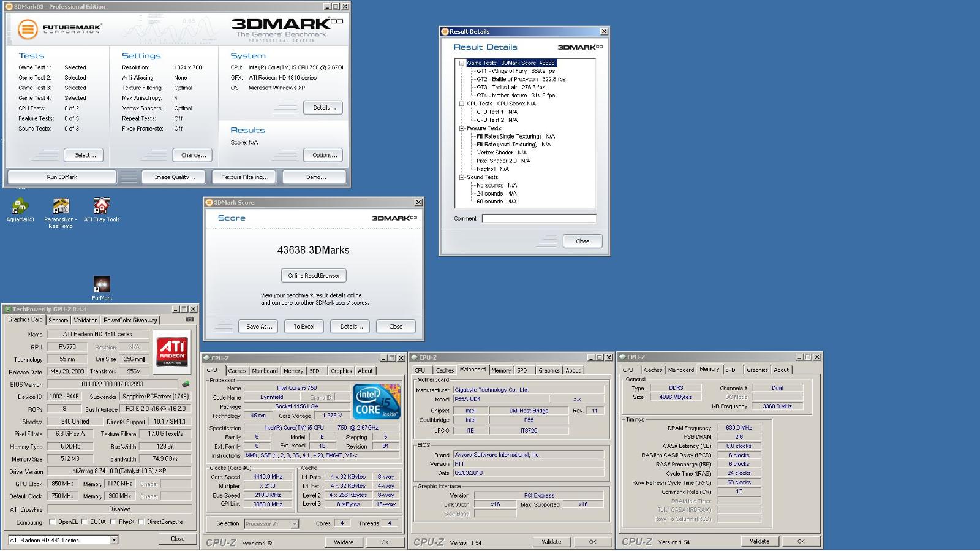Open the FurMark desktop shortcut

pyautogui.click(x=102, y=288)
